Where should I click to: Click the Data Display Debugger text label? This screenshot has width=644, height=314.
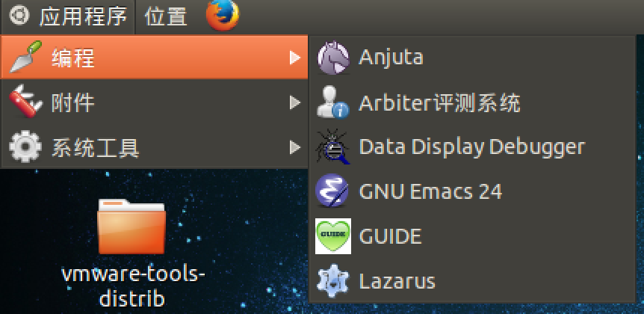point(471,147)
